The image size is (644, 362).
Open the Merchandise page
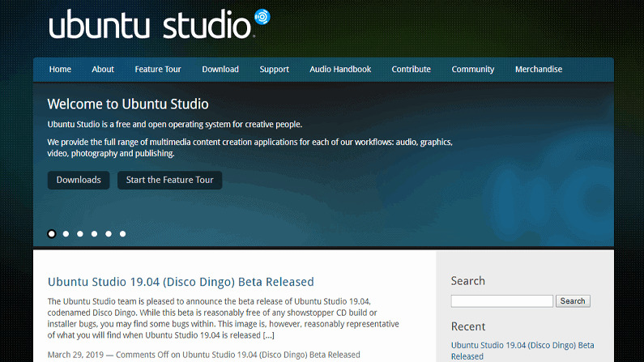pyautogui.click(x=539, y=70)
